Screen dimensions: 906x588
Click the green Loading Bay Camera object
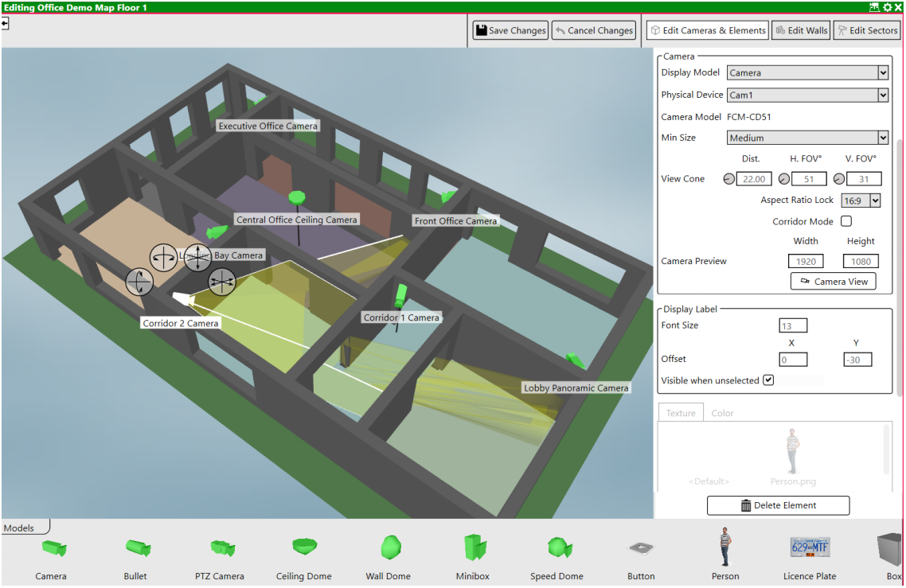pos(217,232)
